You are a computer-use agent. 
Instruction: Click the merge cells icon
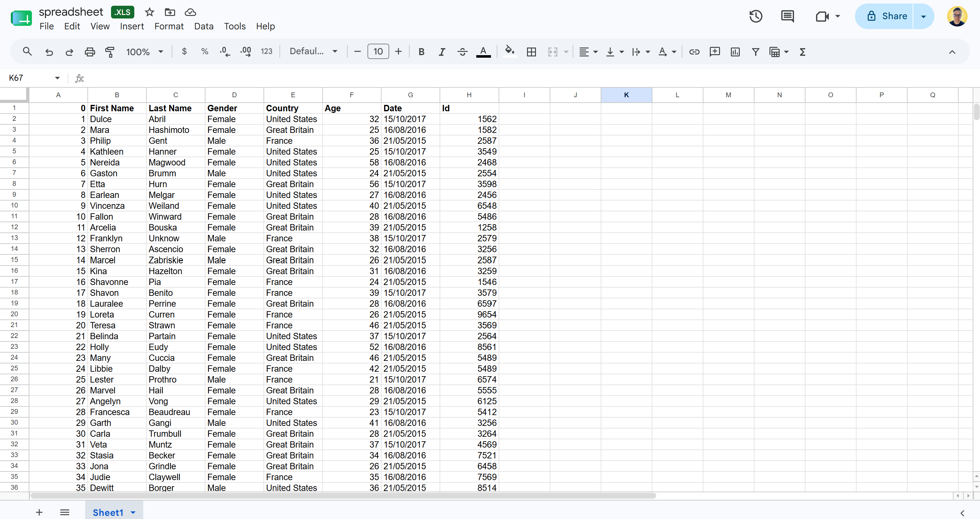click(553, 52)
